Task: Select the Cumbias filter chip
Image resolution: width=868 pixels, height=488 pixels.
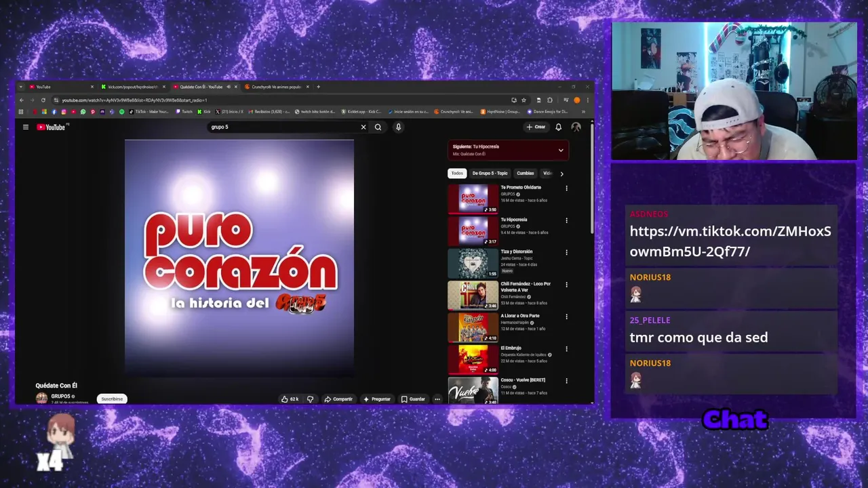Action: coord(526,173)
